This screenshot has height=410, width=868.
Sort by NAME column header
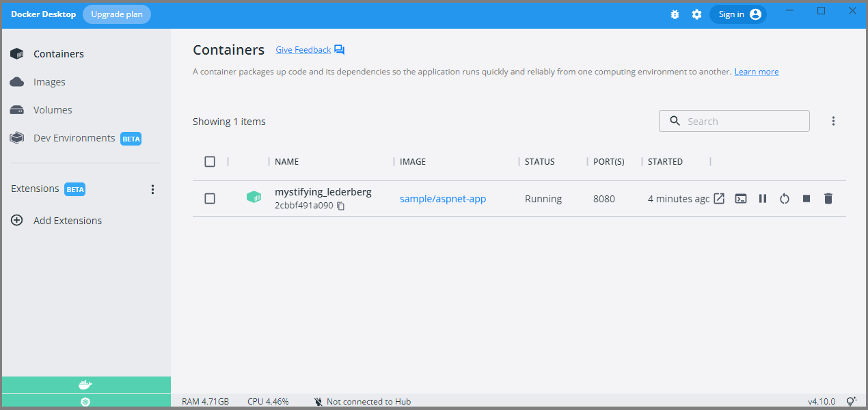pyautogui.click(x=286, y=162)
